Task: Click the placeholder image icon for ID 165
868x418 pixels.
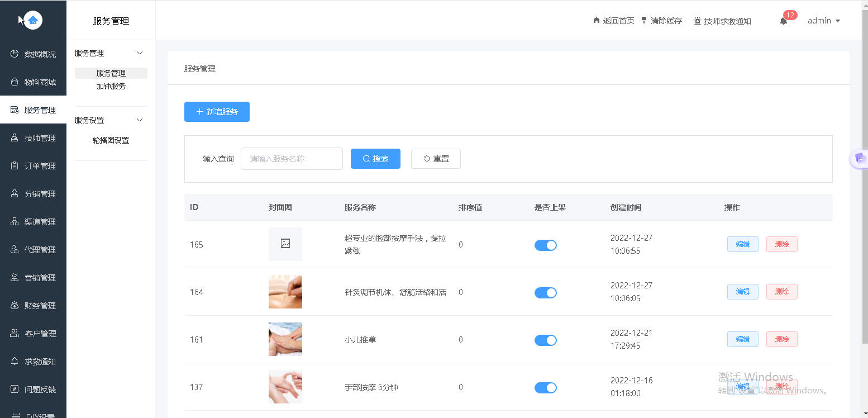Action: click(x=285, y=244)
